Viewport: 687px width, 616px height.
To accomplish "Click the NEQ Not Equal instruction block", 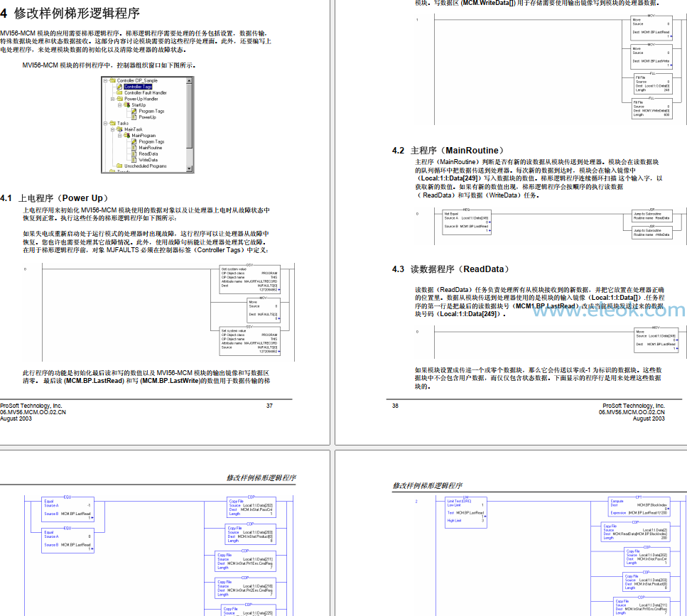I will (x=467, y=222).
